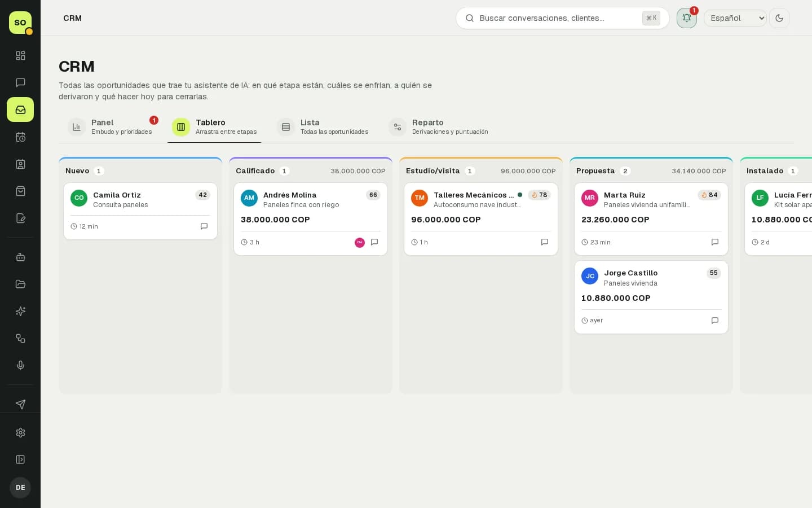The width and height of the screenshot is (812, 508).
Task: Open chat icon on Andrés Molina card
Action: [x=374, y=242]
